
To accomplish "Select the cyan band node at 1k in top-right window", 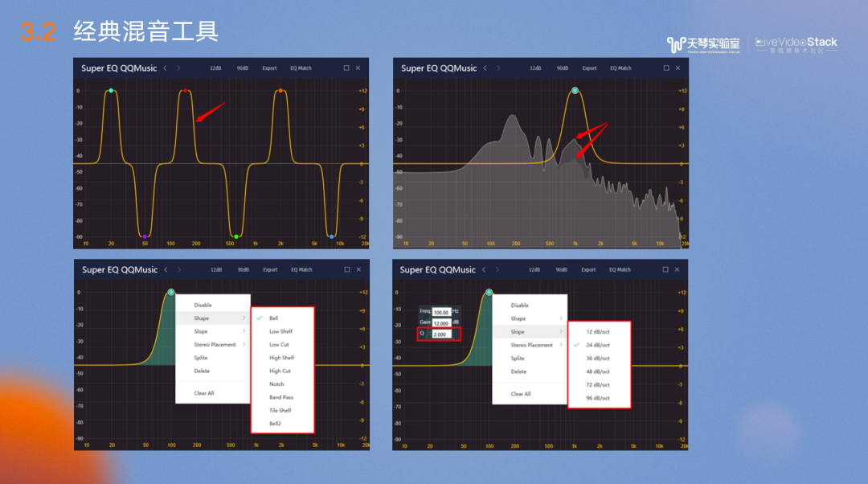I will (575, 90).
